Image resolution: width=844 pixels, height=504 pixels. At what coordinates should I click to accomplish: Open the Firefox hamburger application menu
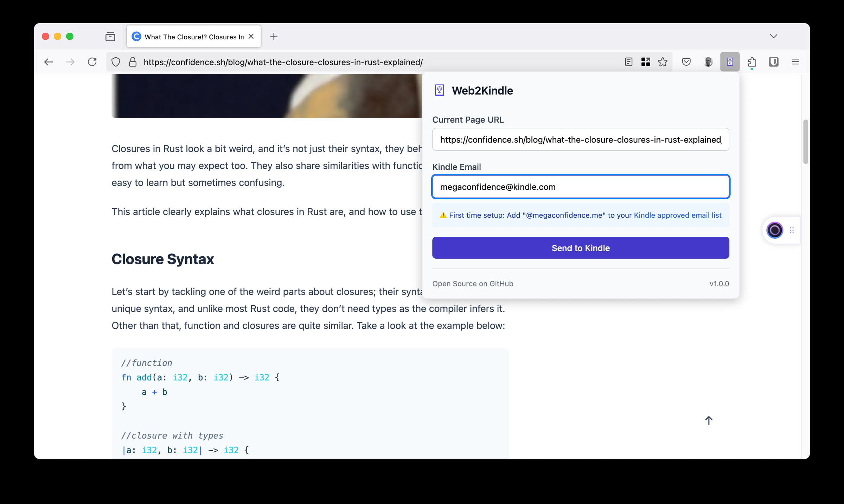pos(795,62)
